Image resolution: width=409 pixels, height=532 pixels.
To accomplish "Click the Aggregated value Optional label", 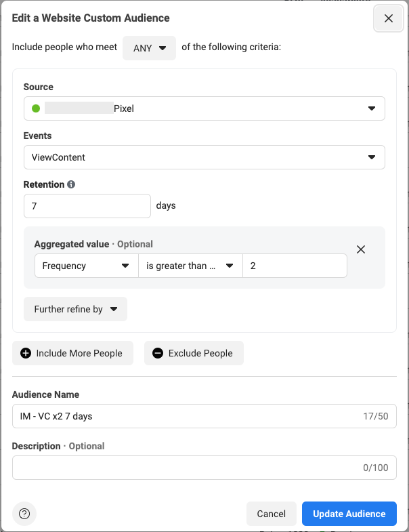I will 93,244.
